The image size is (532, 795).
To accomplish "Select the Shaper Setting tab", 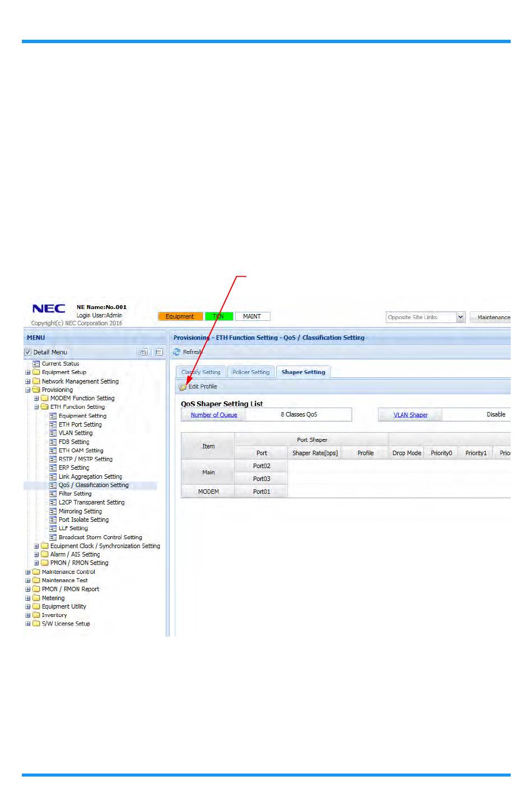I will (x=303, y=372).
